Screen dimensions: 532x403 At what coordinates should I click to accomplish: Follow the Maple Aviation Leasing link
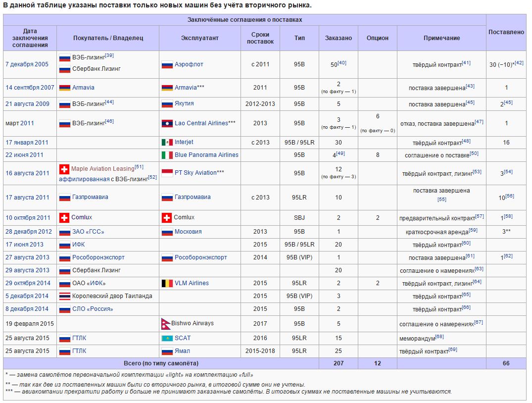coord(103,168)
